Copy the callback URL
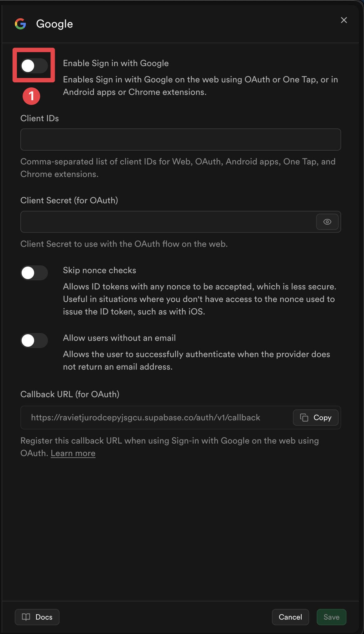Screen dimensions: 364x634 point(315,418)
